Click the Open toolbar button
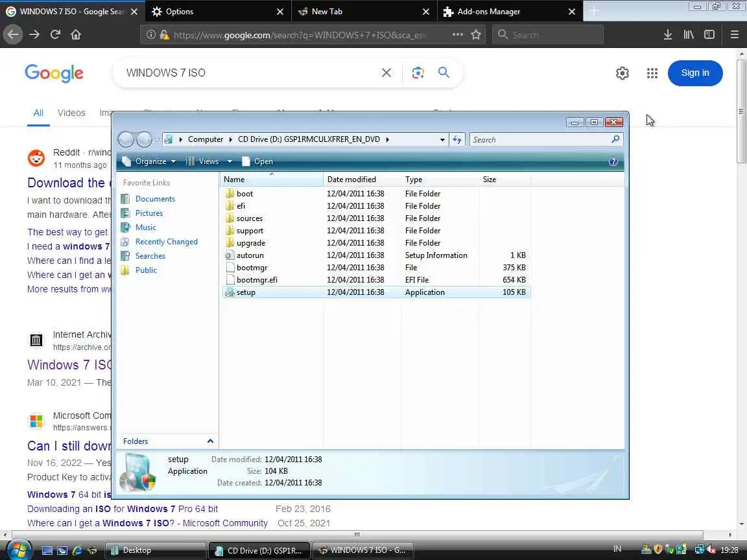 (x=257, y=161)
